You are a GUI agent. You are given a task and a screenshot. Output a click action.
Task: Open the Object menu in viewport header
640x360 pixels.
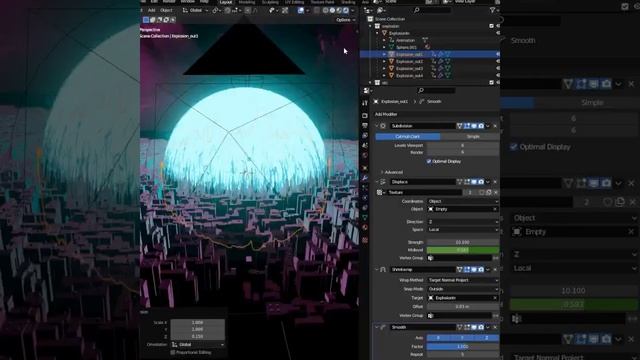click(166, 10)
